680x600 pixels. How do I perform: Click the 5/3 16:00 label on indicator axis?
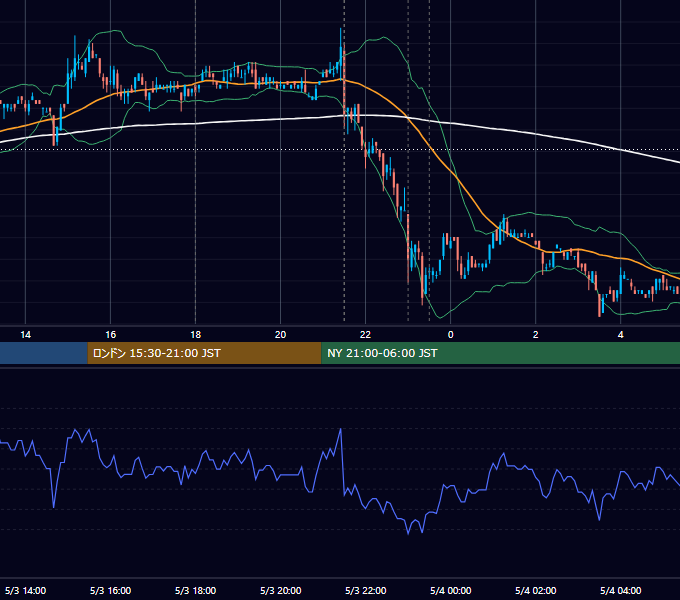[111, 590]
